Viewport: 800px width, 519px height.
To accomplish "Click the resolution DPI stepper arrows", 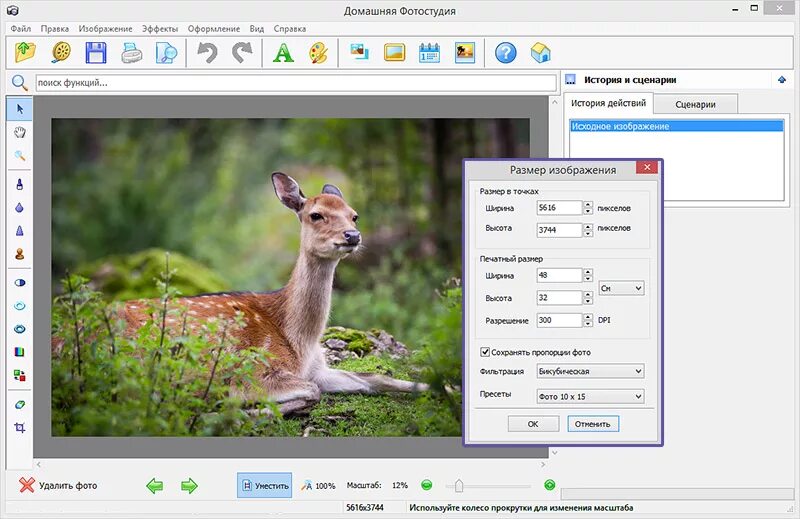I will point(588,320).
